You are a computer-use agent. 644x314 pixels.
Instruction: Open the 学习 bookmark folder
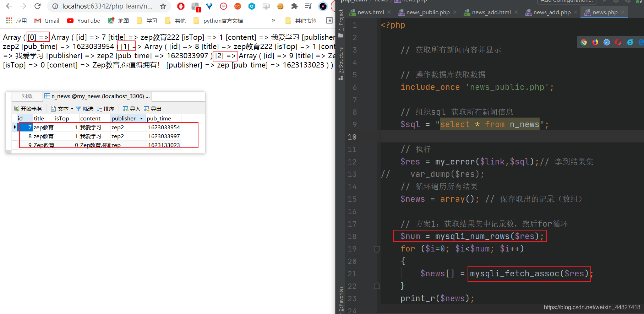(147, 21)
